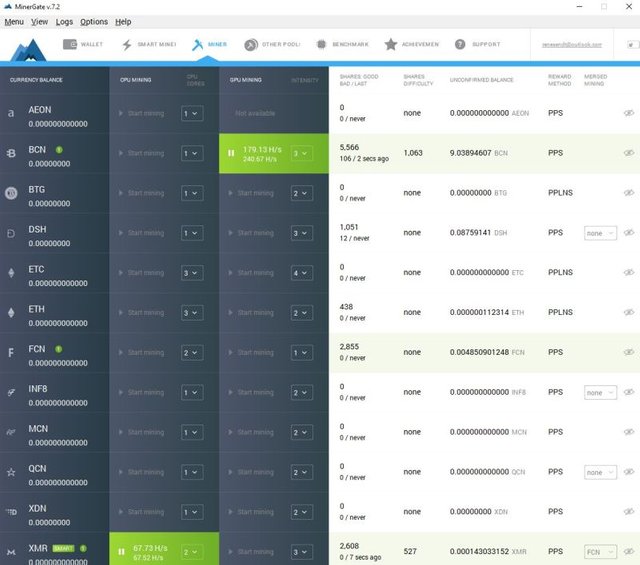Toggle visibility eye for DSH row
The image size is (640, 565).
coord(629,233)
